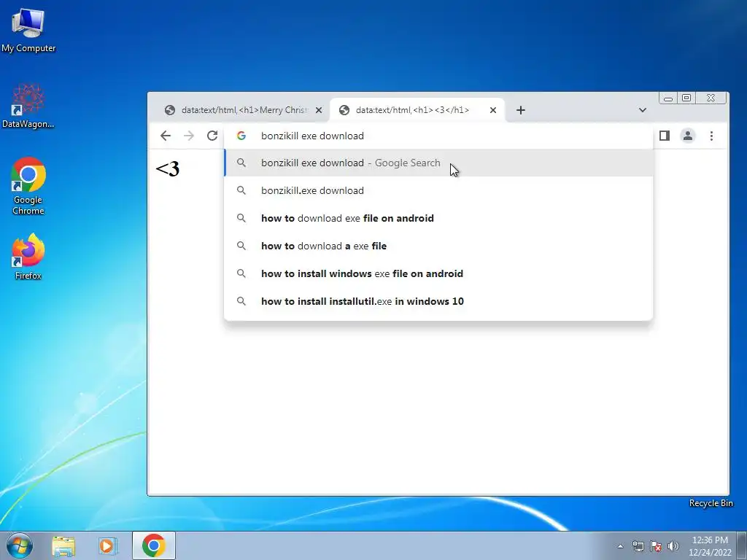Open Windows Media Player from taskbar
Screen dimensions: 747x560
[x=108, y=545]
